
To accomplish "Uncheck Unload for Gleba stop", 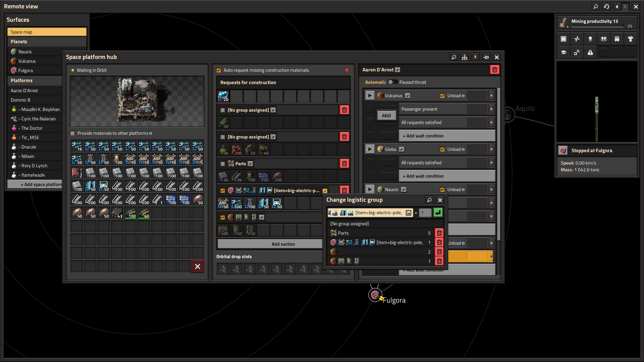I will pyautogui.click(x=442, y=149).
